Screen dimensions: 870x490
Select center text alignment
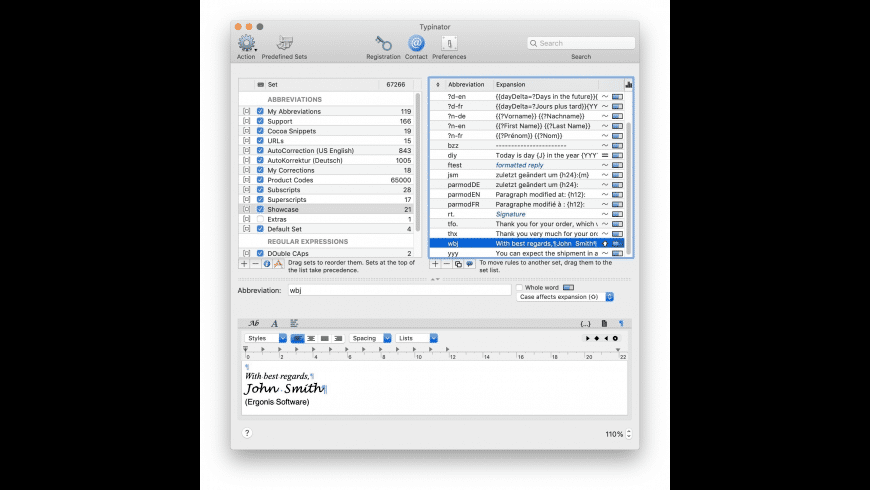pos(311,339)
